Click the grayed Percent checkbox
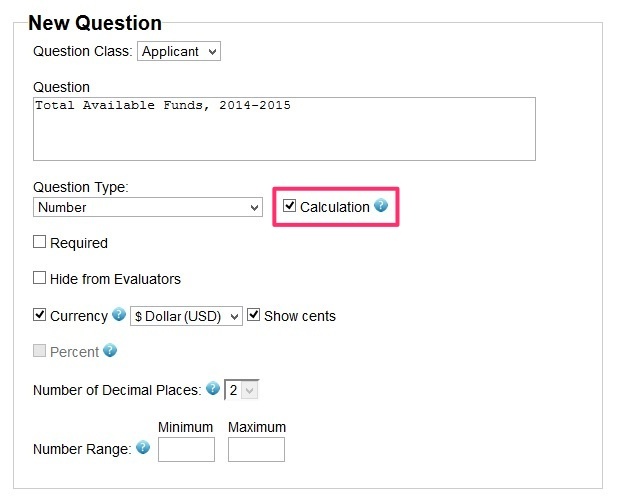 [x=39, y=351]
